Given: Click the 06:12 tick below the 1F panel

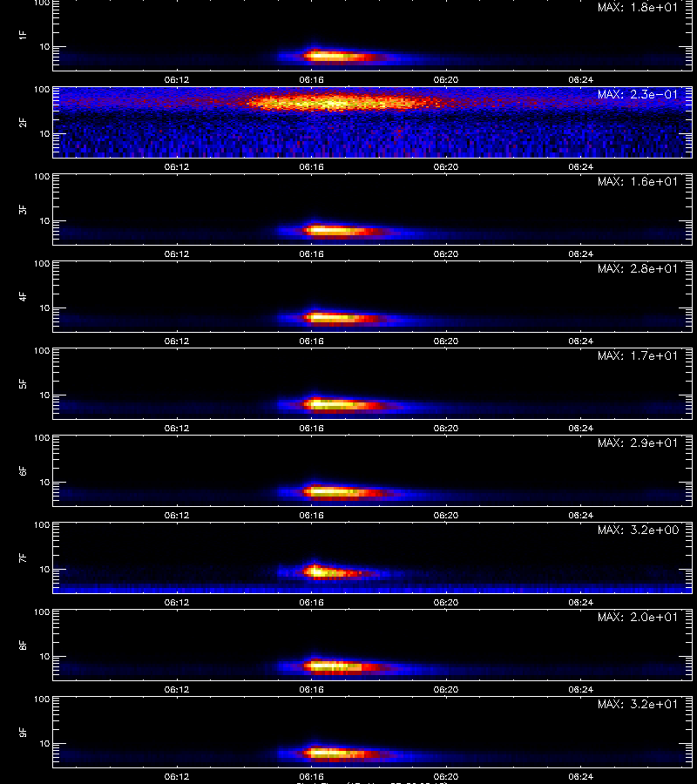Looking at the screenshot, I should point(177,79).
